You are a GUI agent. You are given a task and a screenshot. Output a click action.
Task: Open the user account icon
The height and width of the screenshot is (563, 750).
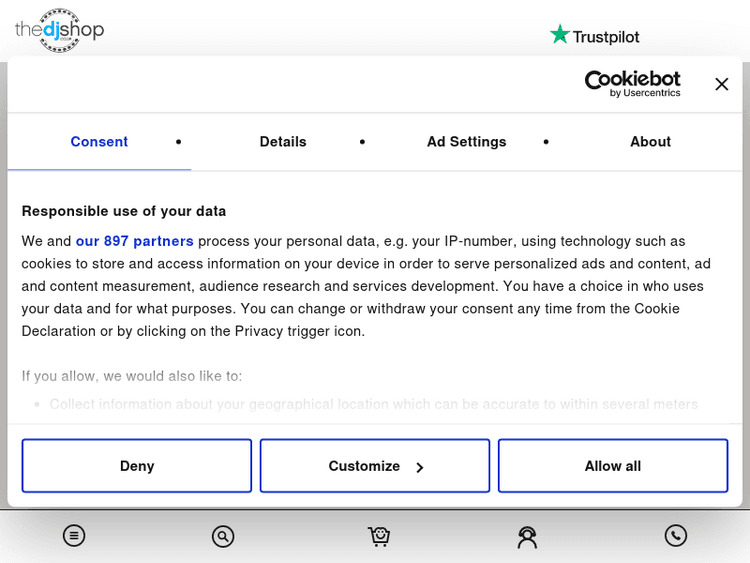point(527,537)
